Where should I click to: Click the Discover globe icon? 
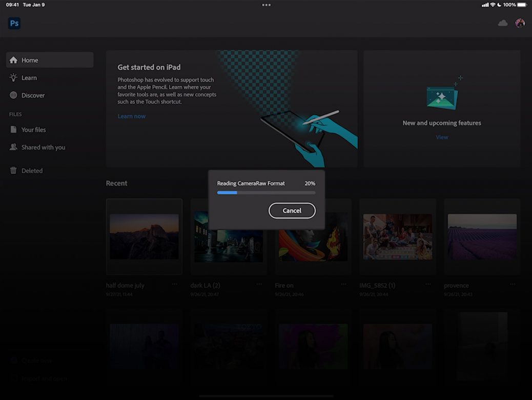pyautogui.click(x=13, y=95)
